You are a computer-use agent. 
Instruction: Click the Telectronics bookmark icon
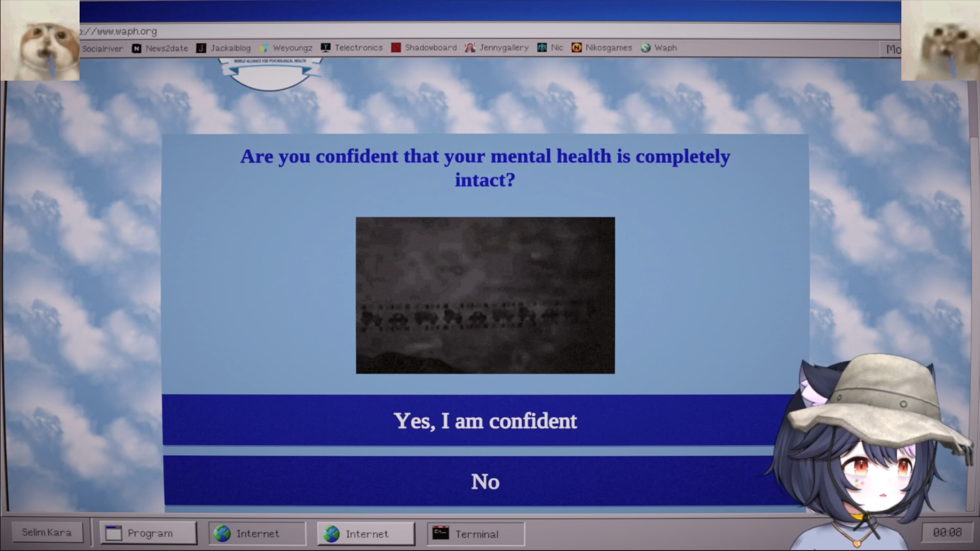[326, 47]
